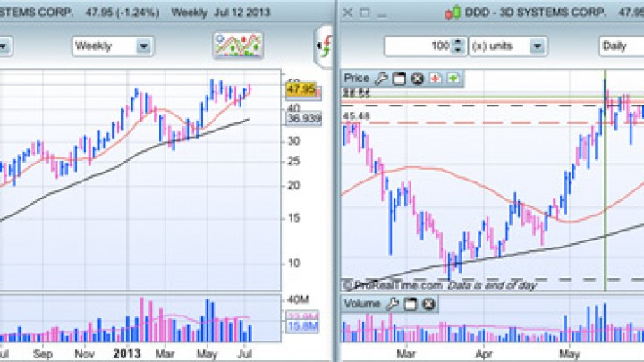Click the green arrow icon beside Price

click(x=453, y=79)
